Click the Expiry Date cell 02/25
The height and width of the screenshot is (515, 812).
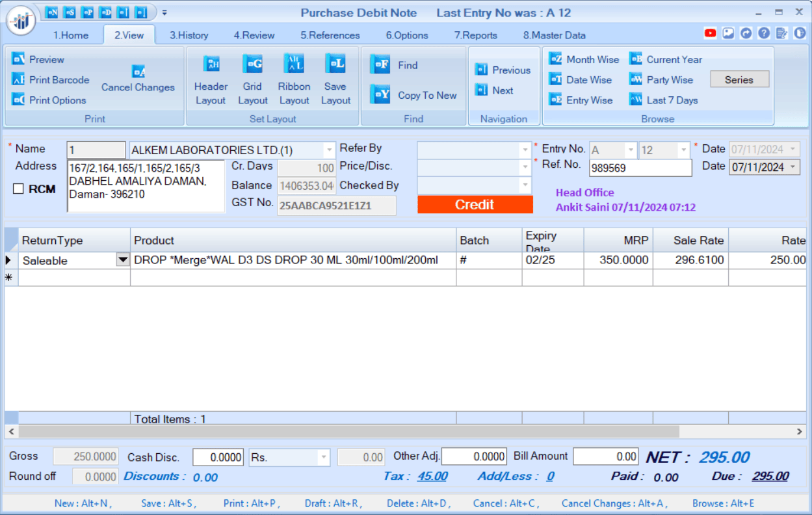coord(553,260)
